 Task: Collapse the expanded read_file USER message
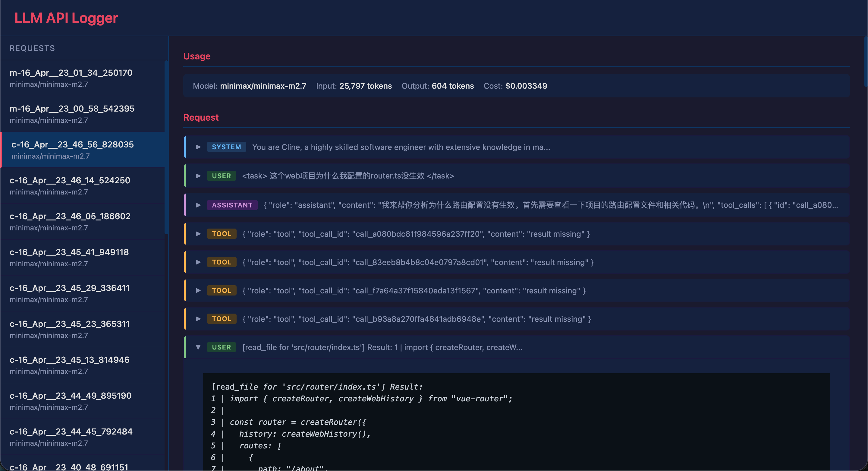pos(198,347)
